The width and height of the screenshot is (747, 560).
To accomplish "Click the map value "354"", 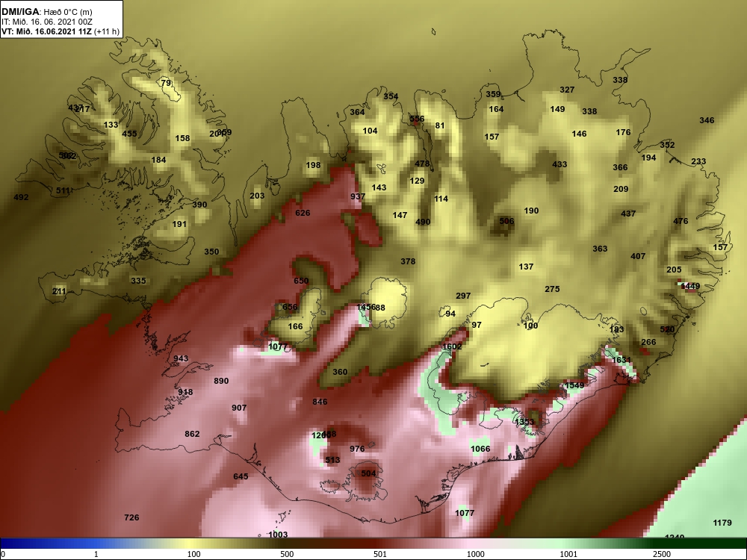I will tap(391, 96).
